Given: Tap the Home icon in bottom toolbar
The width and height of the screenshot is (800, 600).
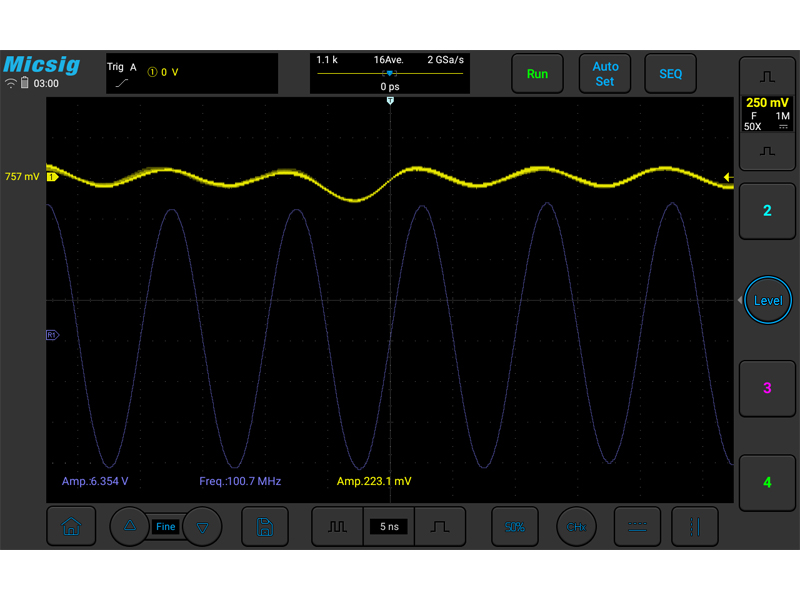Looking at the screenshot, I should click(x=71, y=527).
